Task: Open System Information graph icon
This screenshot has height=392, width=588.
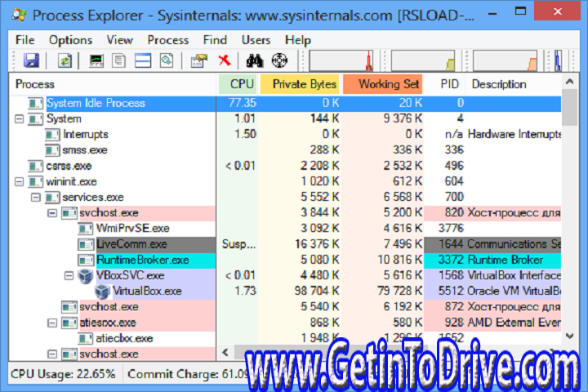Action: point(96,60)
